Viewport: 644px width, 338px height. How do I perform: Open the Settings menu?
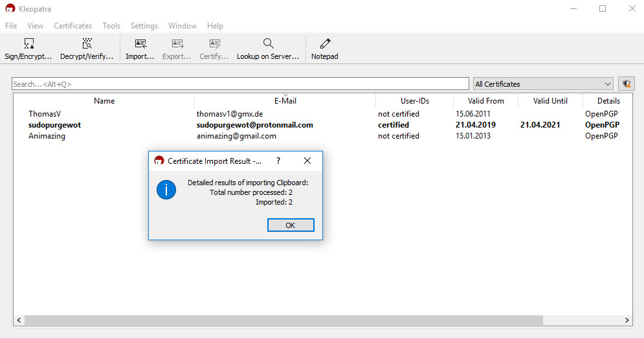144,26
